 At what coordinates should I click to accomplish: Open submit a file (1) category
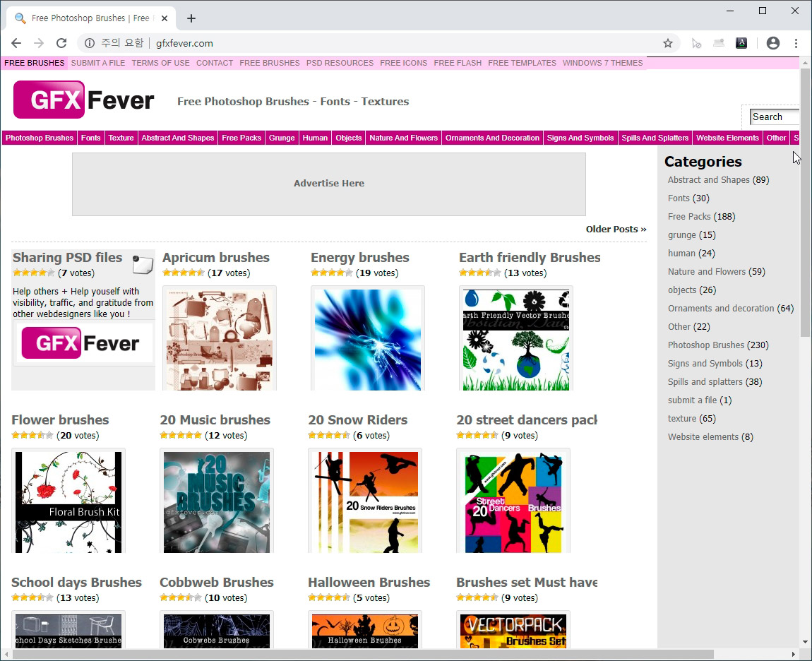pyautogui.click(x=700, y=400)
